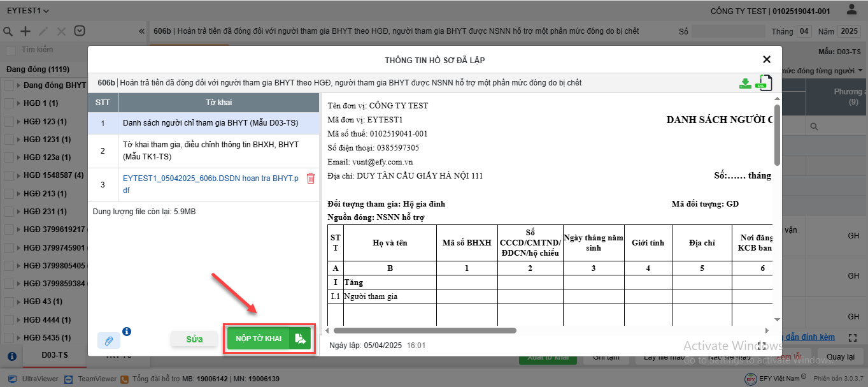Viewport: 868px width, 387px height.
Task: Collapse left panel with double chevron icon
Action: point(141,31)
